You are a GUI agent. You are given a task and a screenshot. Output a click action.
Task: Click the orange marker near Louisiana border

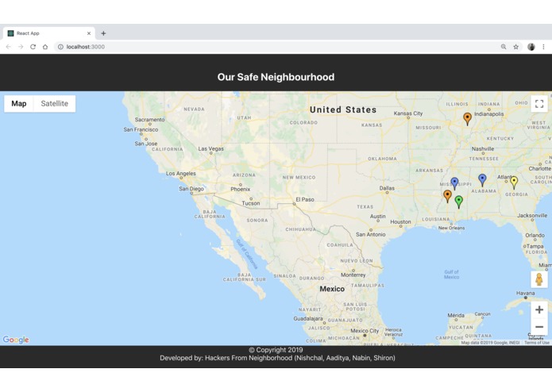pos(447,196)
